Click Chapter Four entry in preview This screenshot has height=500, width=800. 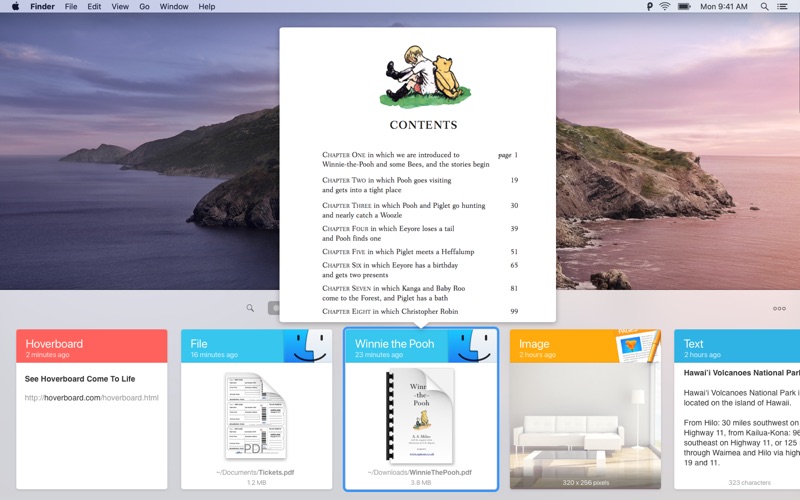[420, 233]
